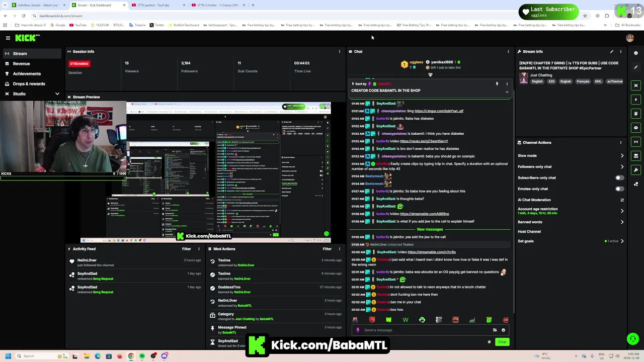
Task: Open Drops & rewards in sidebar
Action: pyautogui.click(x=32, y=83)
